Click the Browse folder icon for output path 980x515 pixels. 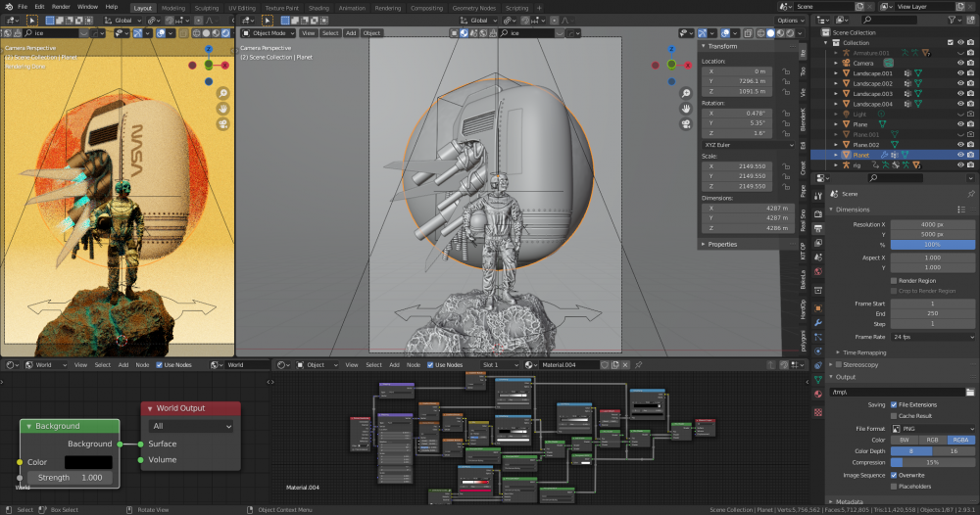click(x=970, y=392)
